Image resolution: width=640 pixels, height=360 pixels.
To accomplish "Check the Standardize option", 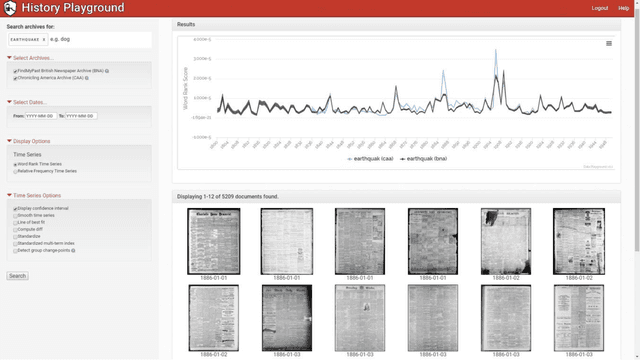I will [x=15, y=236].
